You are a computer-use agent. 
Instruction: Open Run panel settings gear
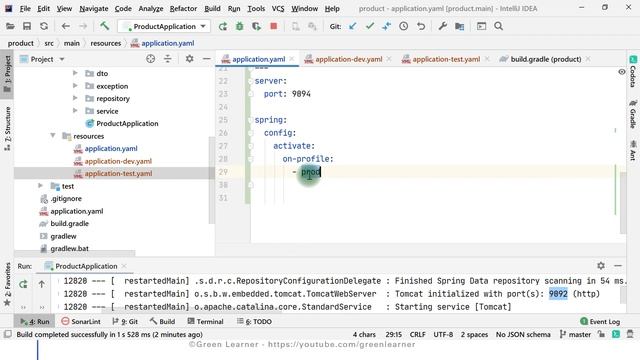[x=601, y=266]
